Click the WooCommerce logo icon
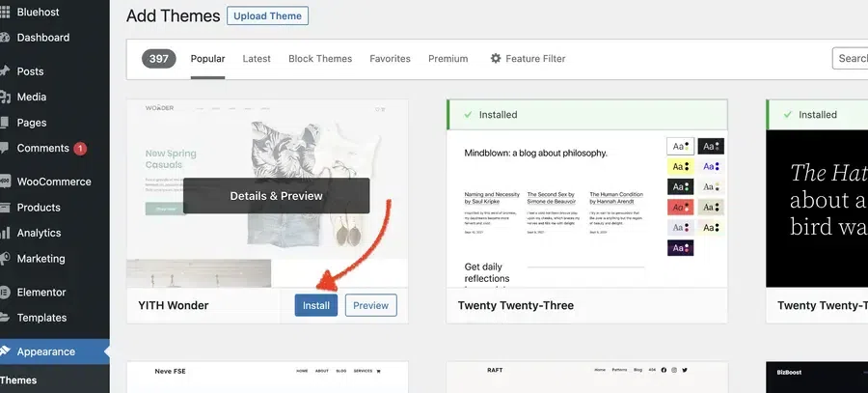This screenshot has width=868, height=393. (5, 182)
